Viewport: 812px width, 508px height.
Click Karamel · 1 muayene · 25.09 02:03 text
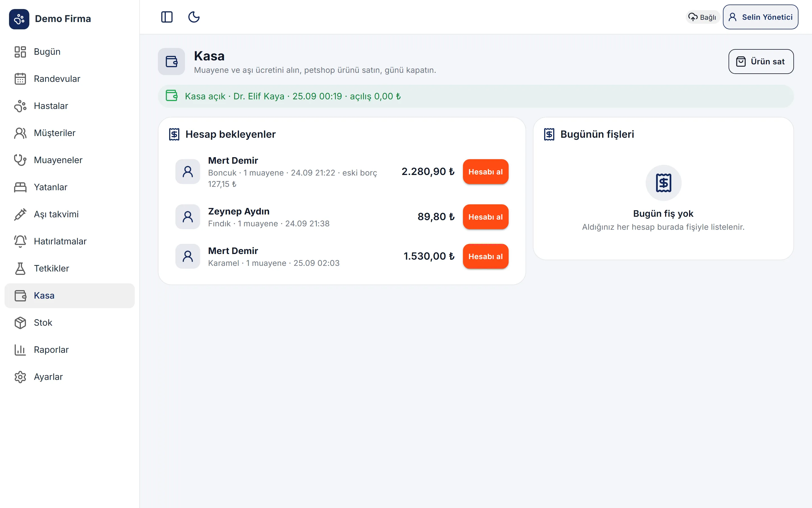click(274, 263)
